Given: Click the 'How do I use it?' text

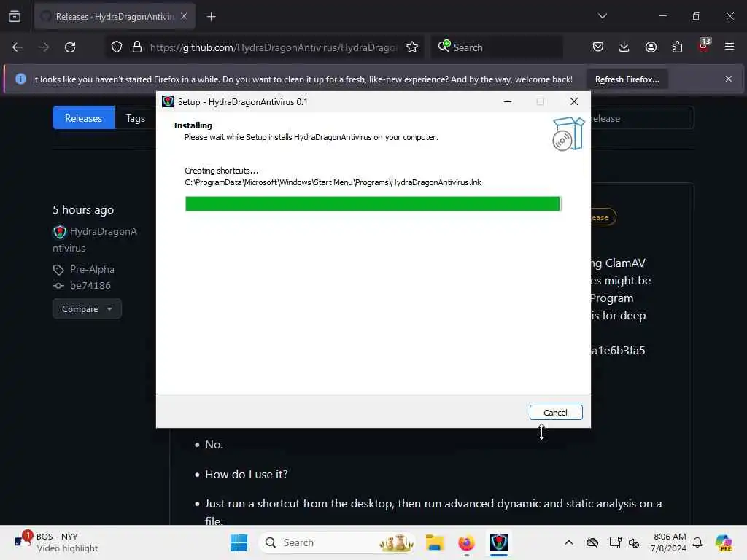Looking at the screenshot, I should tap(247, 474).
